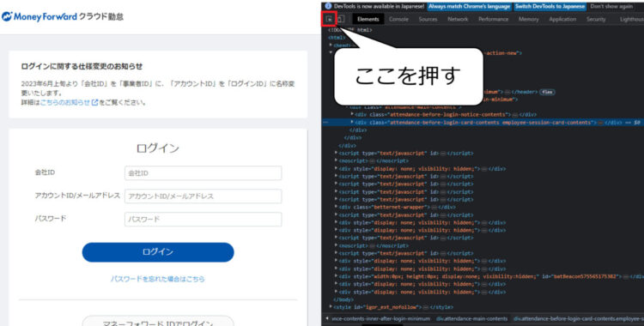Focus the アカウントID/メールアドレス input field
The height and width of the screenshot is (326, 644).
tap(204, 196)
